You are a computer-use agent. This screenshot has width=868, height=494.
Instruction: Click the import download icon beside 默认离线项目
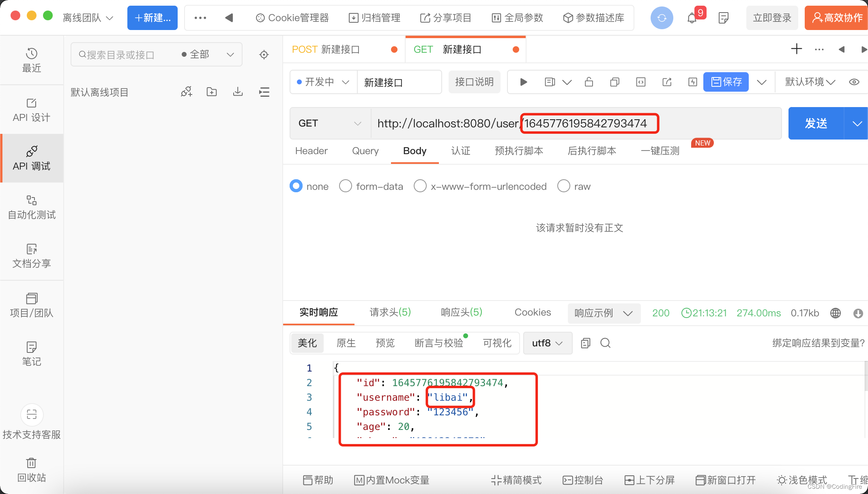pos(238,92)
